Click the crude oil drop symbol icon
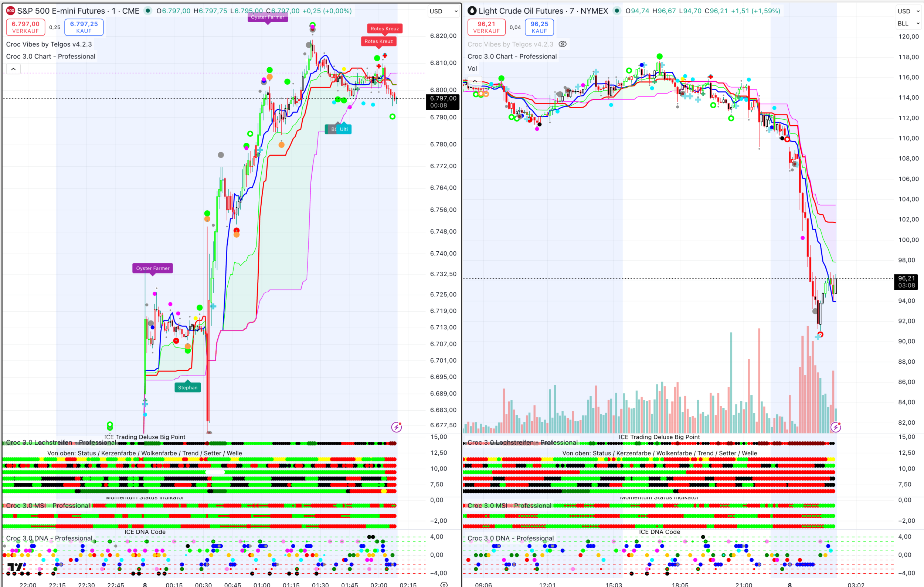924x587 pixels. [472, 11]
